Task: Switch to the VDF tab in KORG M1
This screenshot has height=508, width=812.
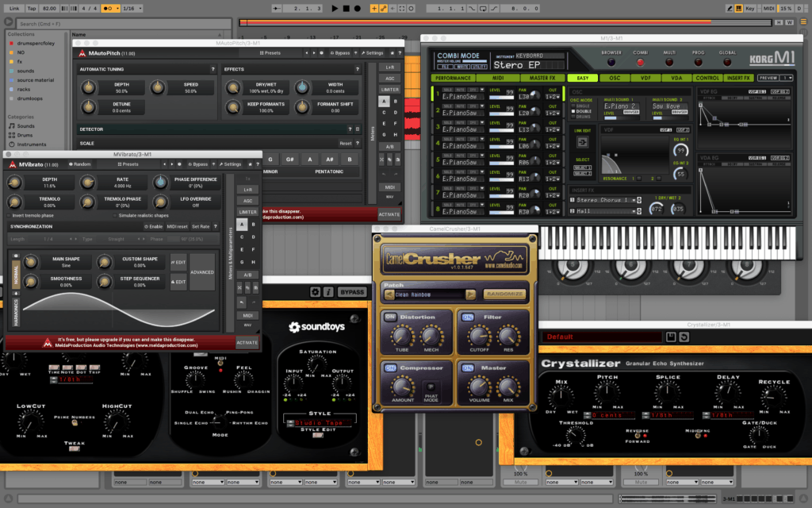Action: point(645,79)
